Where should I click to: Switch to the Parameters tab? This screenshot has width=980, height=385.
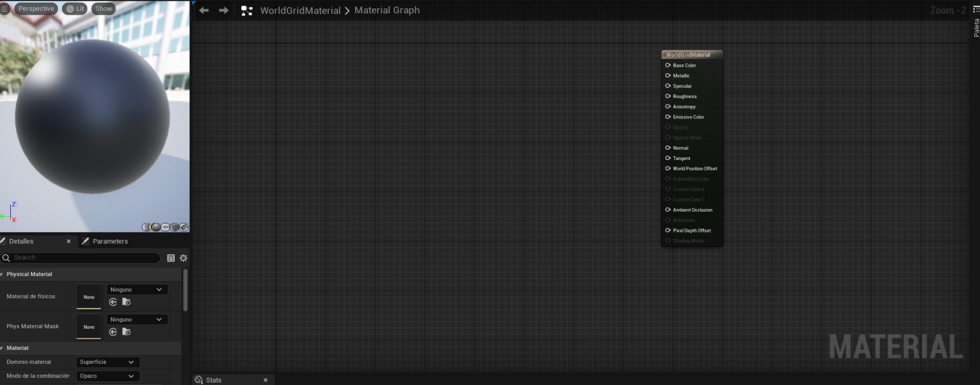coord(110,242)
